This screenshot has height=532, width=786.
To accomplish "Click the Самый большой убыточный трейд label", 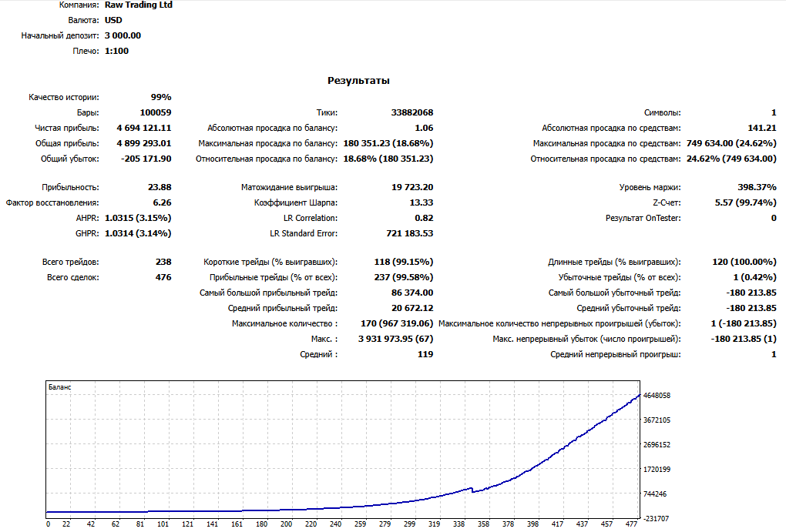I will [615, 293].
